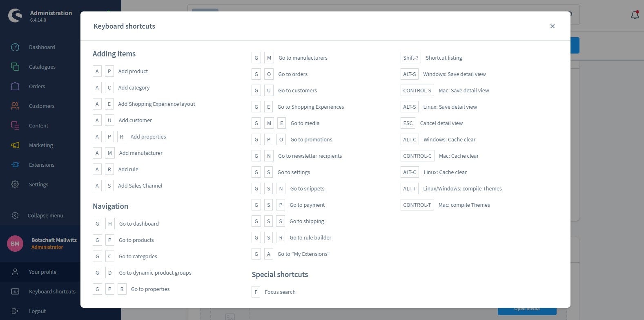The width and height of the screenshot is (644, 320).
Task: Click 'Go to categories' text
Action: pyautogui.click(x=138, y=256)
